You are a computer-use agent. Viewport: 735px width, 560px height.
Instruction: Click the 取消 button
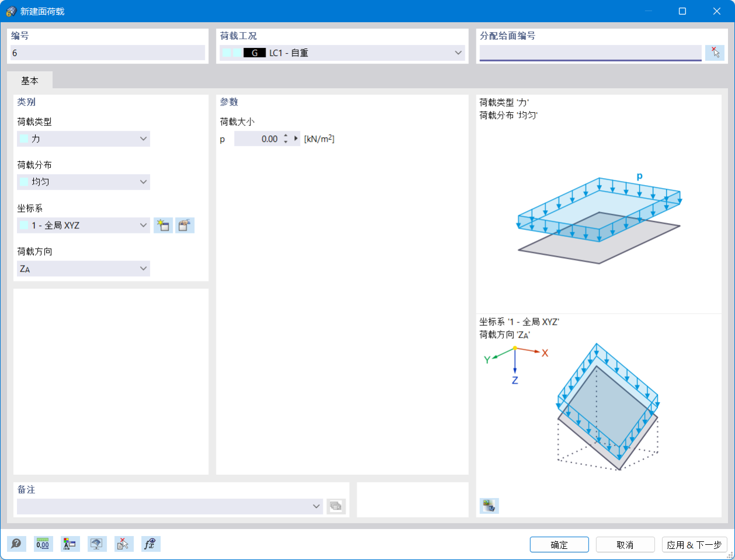click(x=625, y=545)
